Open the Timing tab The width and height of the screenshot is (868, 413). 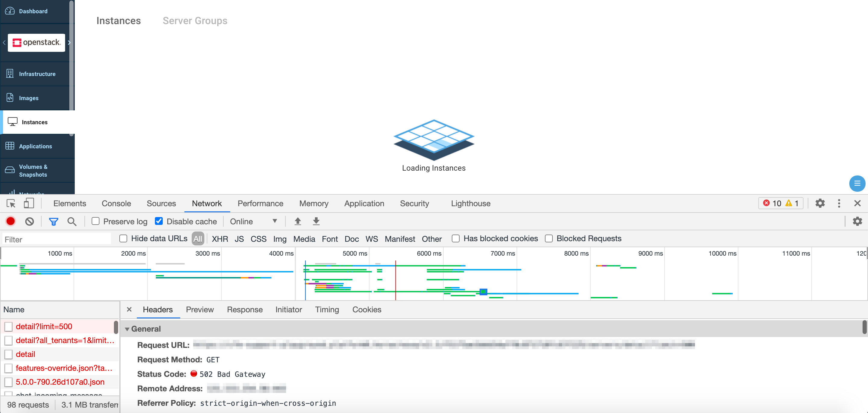point(327,310)
